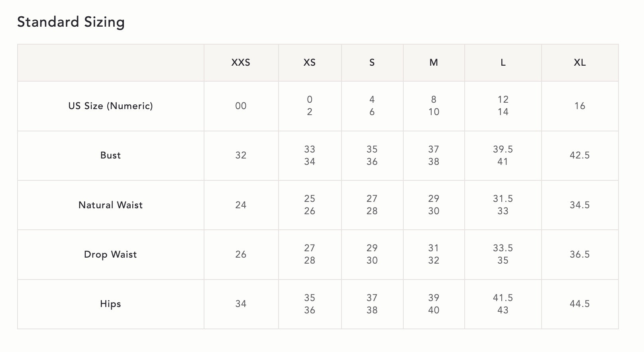
Task: Click the 00 US size cell
Action: click(241, 106)
